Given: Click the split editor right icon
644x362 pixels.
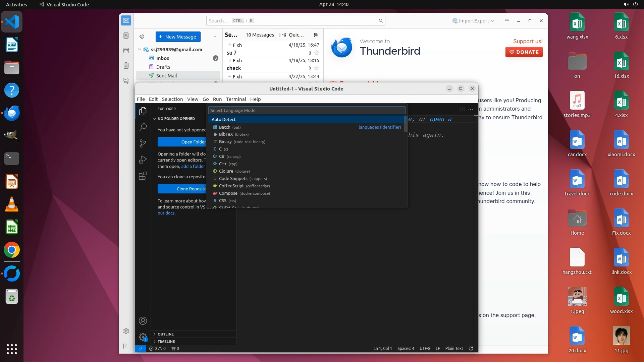Looking at the screenshot, I should [462, 109].
